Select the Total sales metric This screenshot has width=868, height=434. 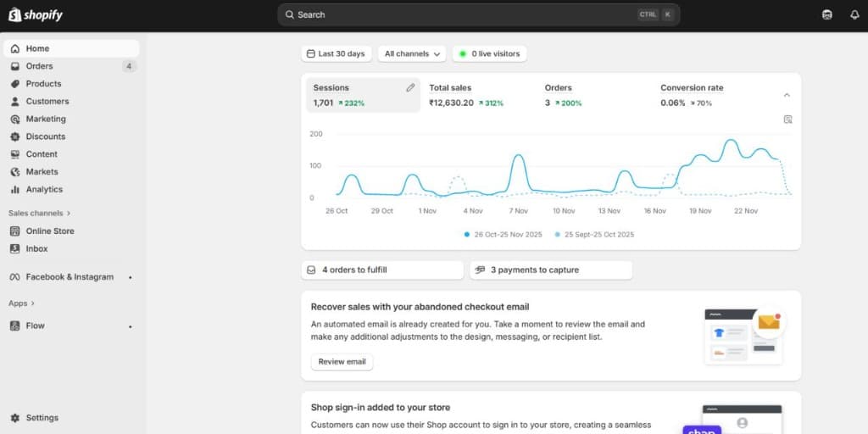(x=479, y=95)
